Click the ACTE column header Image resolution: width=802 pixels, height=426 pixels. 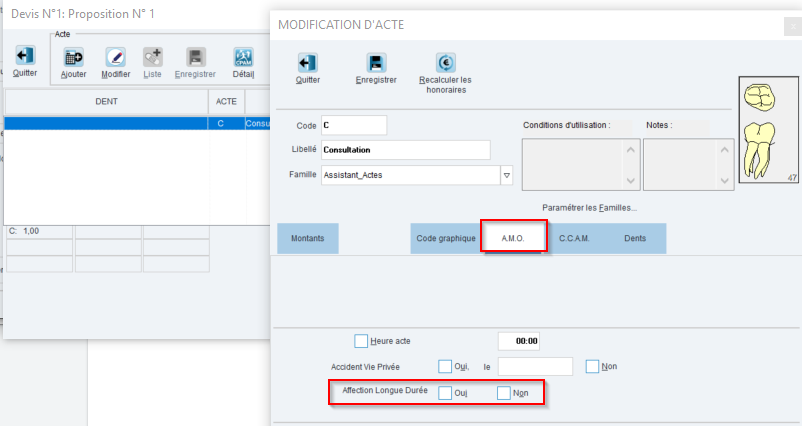(x=226, y=102)
